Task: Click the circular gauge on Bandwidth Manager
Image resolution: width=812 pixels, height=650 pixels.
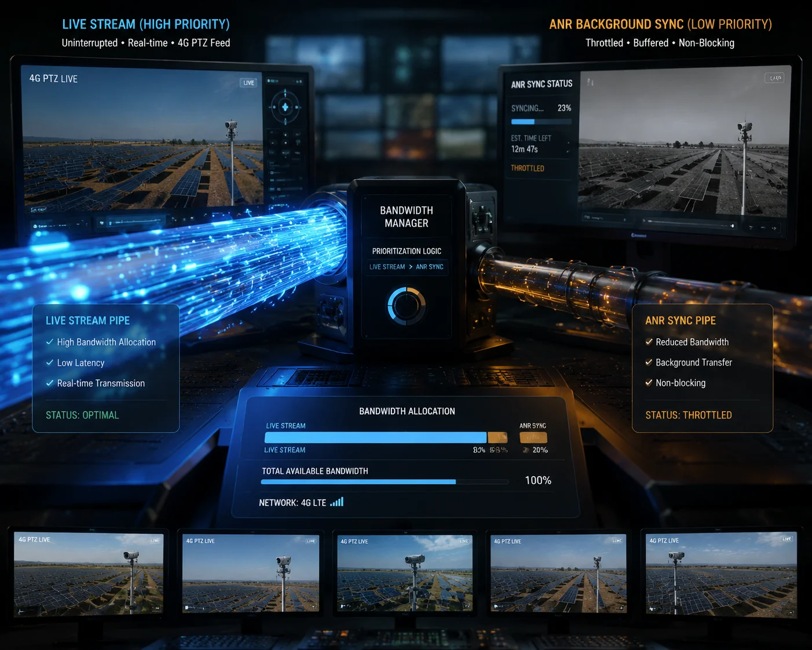Action: click(x=407, y=305)
